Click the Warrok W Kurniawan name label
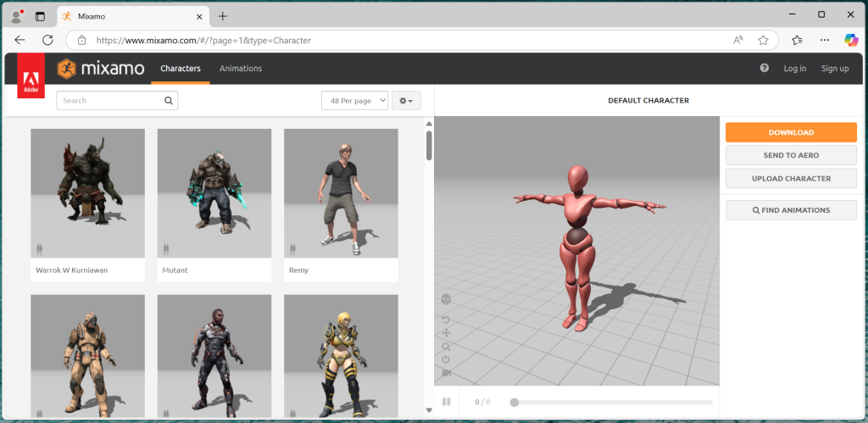The image size is (868, 423). [x=71, y=270]
